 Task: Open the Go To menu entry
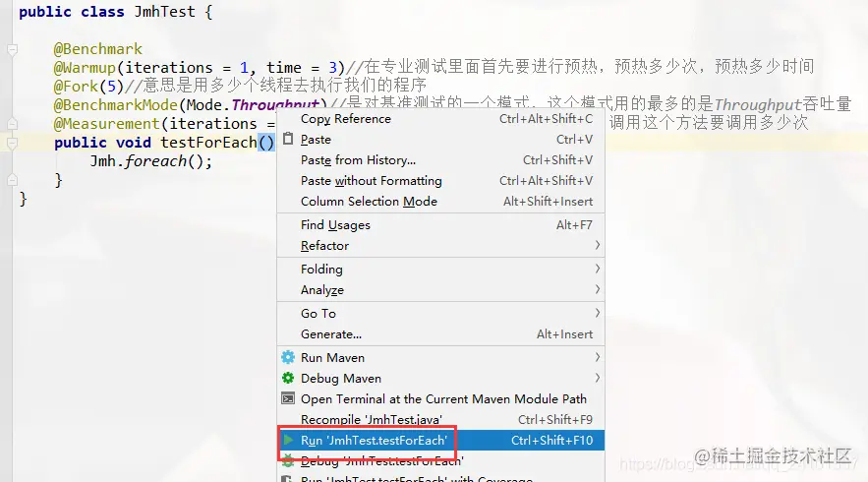coord(440,314)
